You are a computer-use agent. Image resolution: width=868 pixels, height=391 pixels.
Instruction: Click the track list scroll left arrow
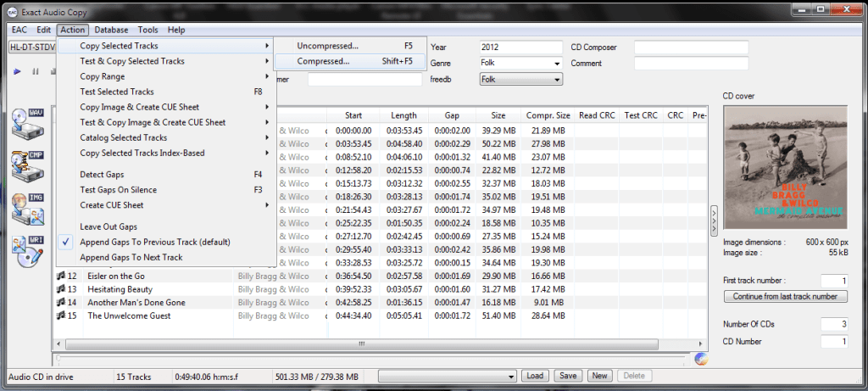[x=58, y=344]
